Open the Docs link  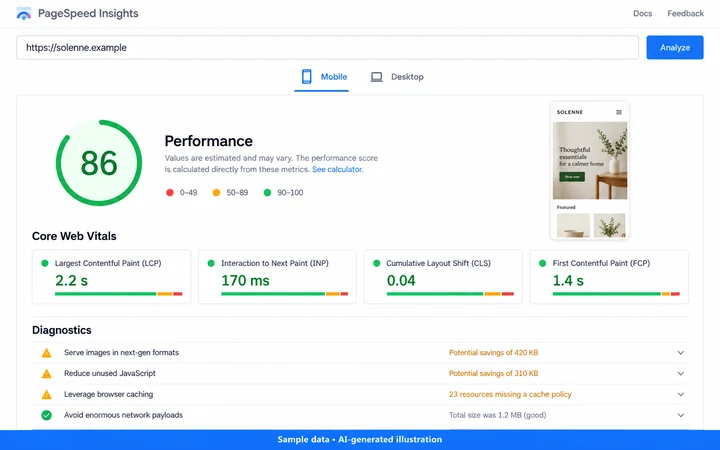pyautogui.click(x=642, y=13)
